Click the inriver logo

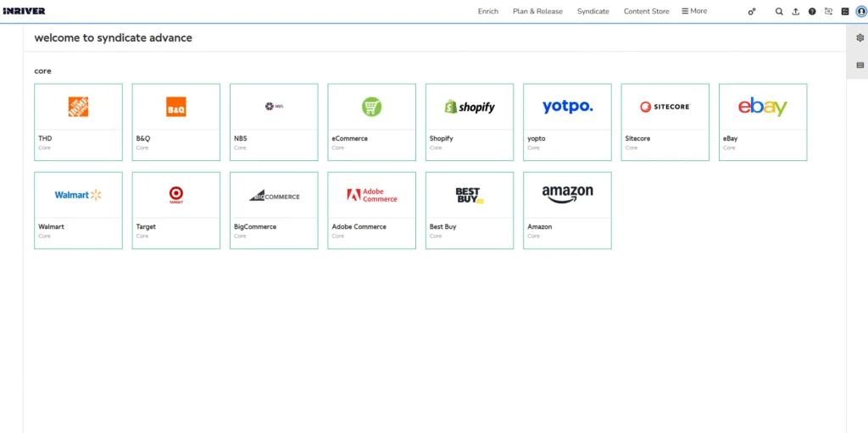coord(24,12)
